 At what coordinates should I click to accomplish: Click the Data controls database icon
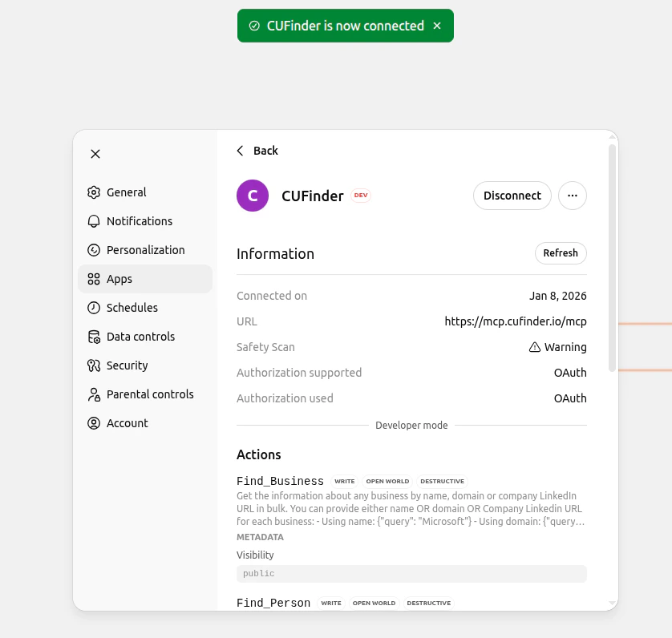click(94, 337)
